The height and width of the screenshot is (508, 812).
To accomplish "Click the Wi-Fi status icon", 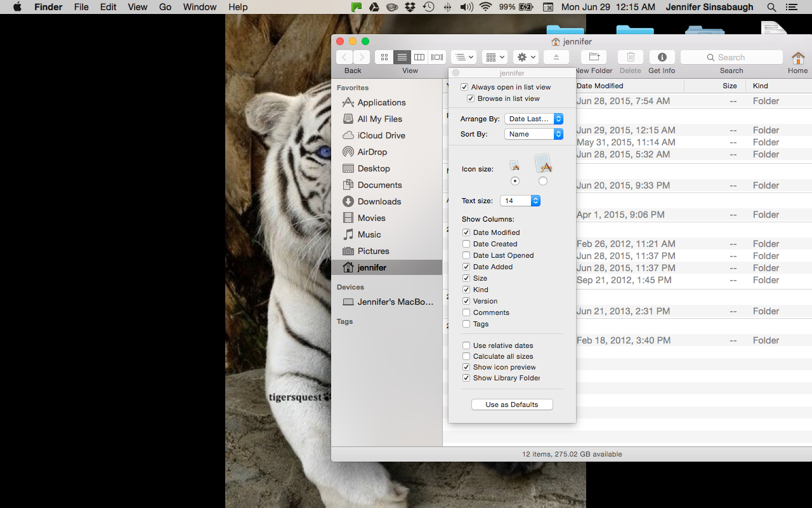I will (x=485, y=7).
